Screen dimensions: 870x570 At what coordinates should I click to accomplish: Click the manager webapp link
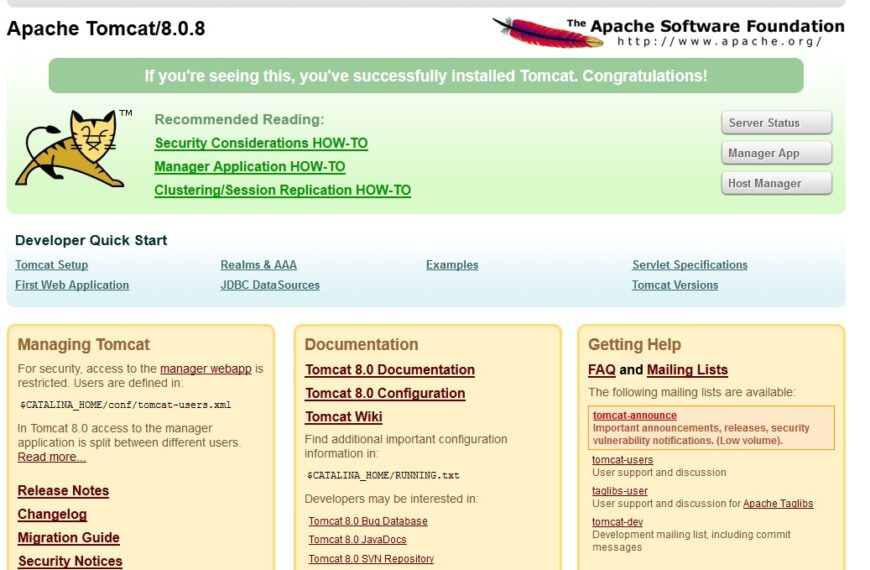[x=206, y=369]
